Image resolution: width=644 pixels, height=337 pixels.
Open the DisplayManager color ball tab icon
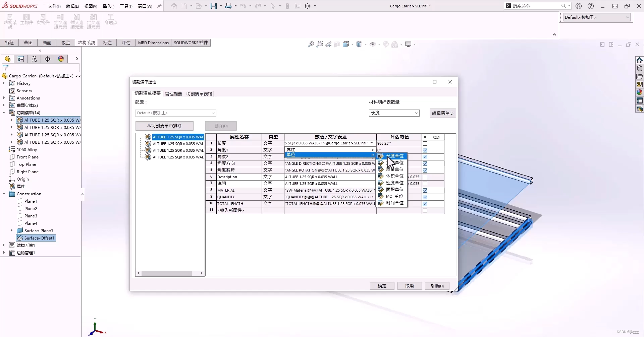pos(61,59)
